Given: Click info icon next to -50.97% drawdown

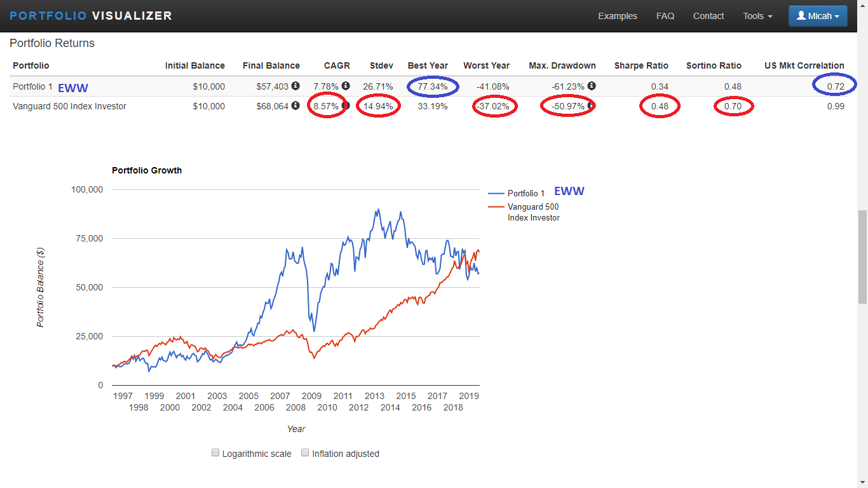Looking at the screenshot, I should tap(592, 105).
